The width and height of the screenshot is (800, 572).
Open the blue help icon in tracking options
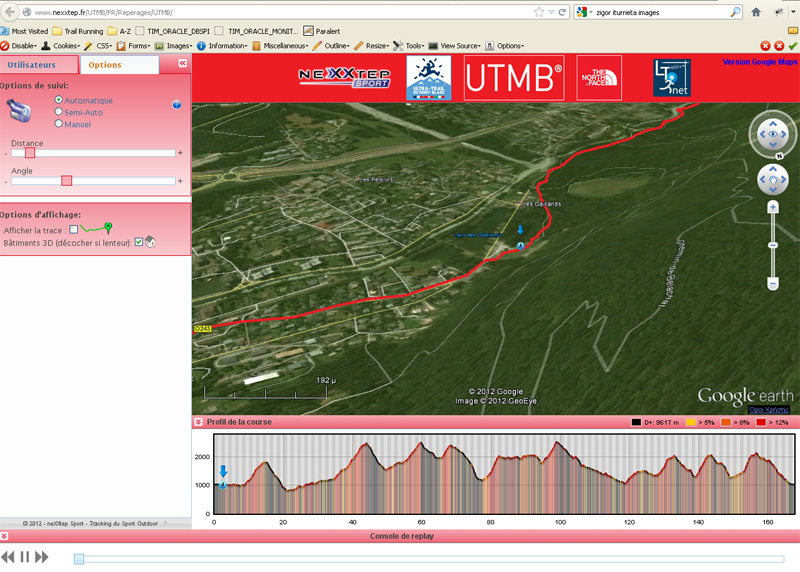177,104
